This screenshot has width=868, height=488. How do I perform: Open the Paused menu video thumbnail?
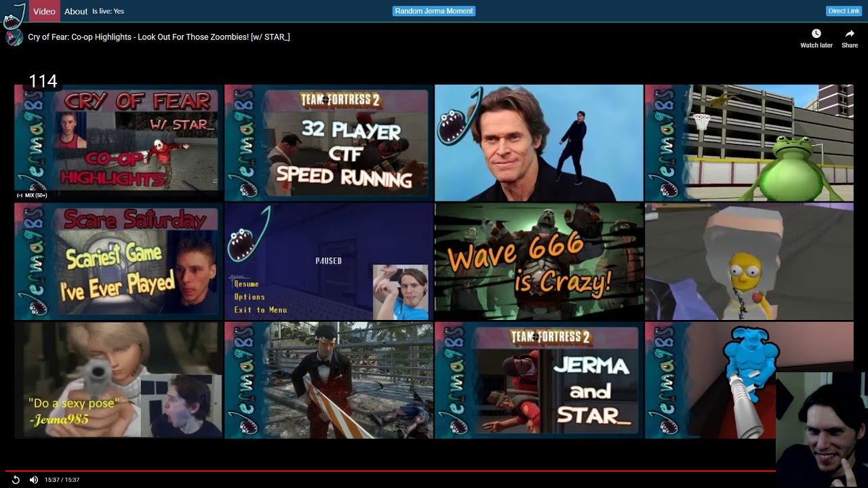pyautogui.click(x=329, y=262)
